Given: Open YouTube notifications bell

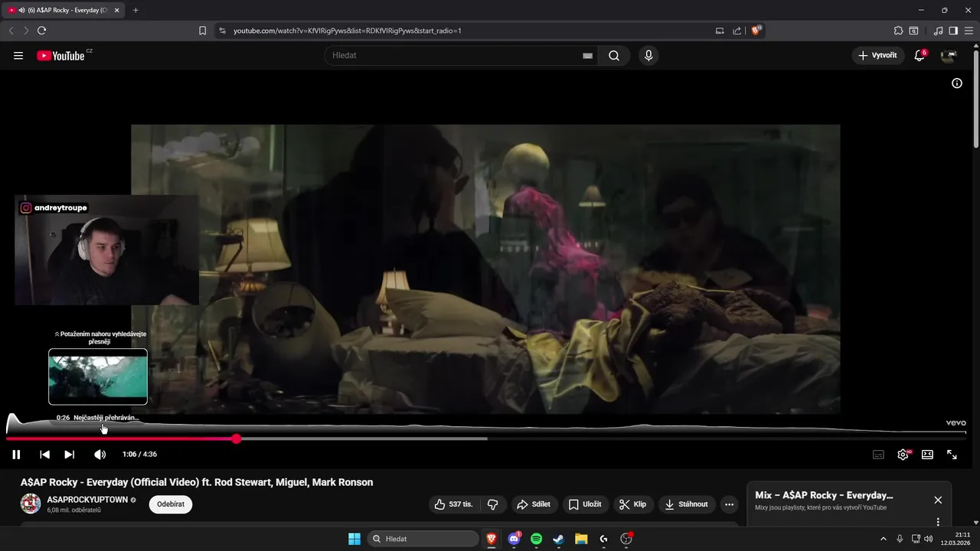Looking at the screenshot, I should 920,56.
